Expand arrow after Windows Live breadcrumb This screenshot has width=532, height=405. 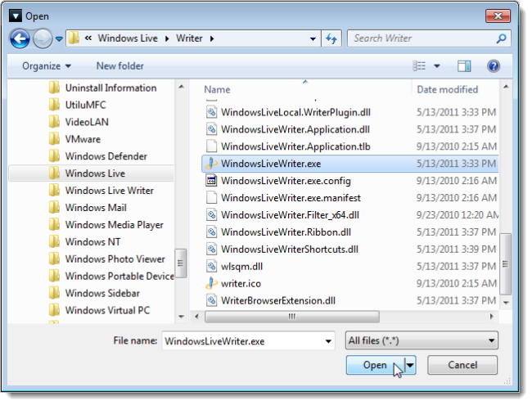[x=167, y=38]
